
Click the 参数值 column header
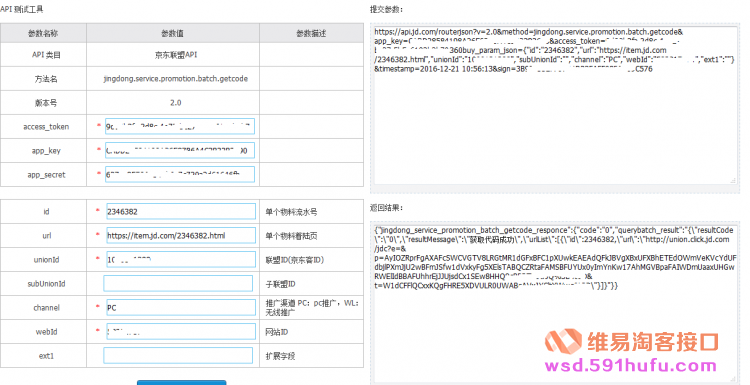(173, 33)
